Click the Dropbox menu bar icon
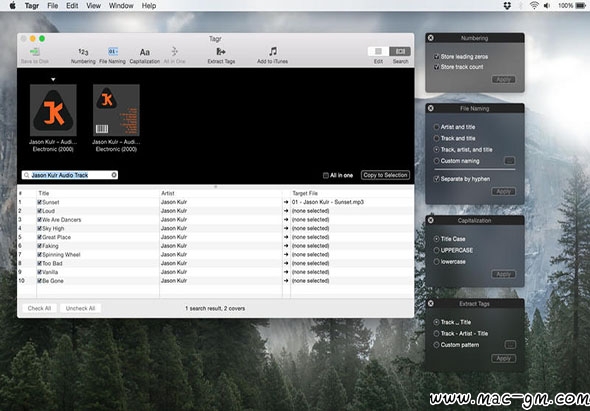 click(x=507, y=6)
